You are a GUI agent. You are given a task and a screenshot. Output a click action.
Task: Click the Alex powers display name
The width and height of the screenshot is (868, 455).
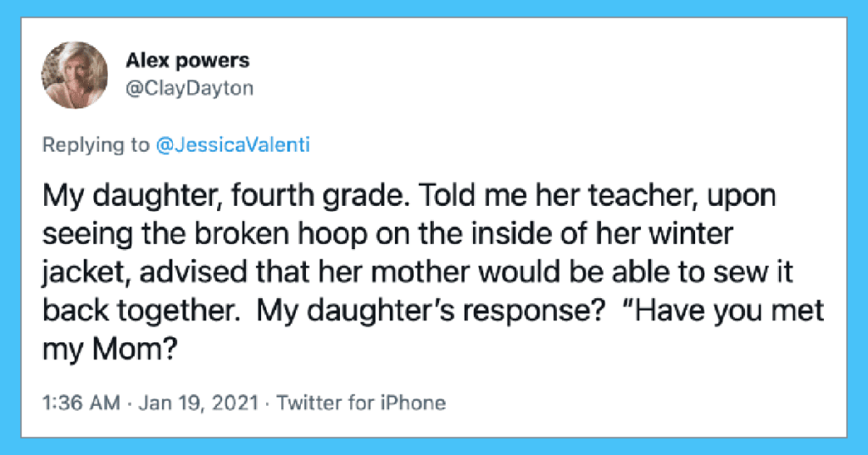pos(187,60)
